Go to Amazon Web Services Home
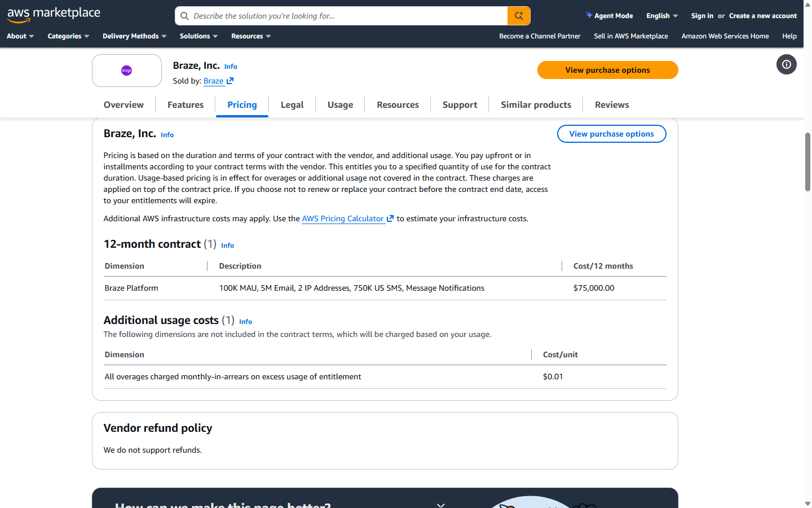Screen dimensions: 812x508 [725, 36]
